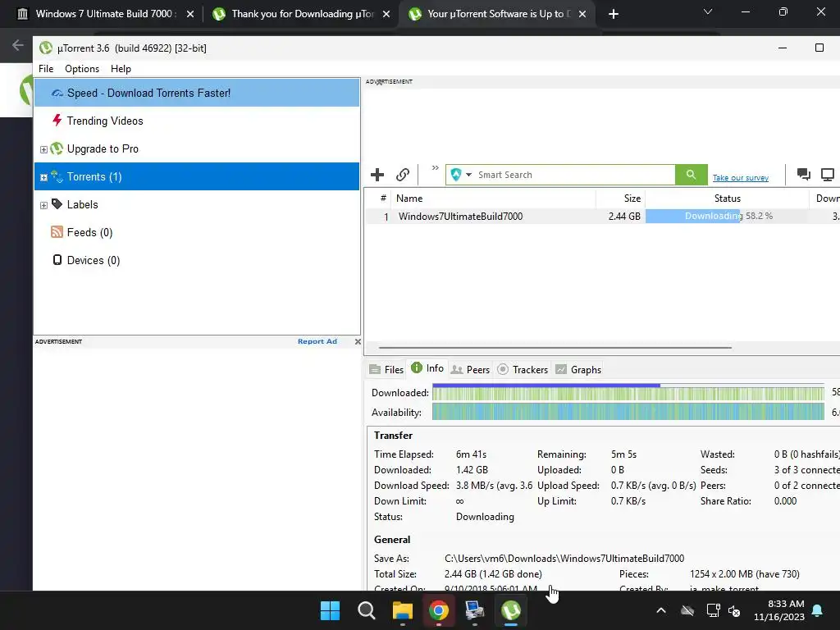Switch to the Files tab
The height and width of the screenshot is (630, 840).
pos(387,370)
